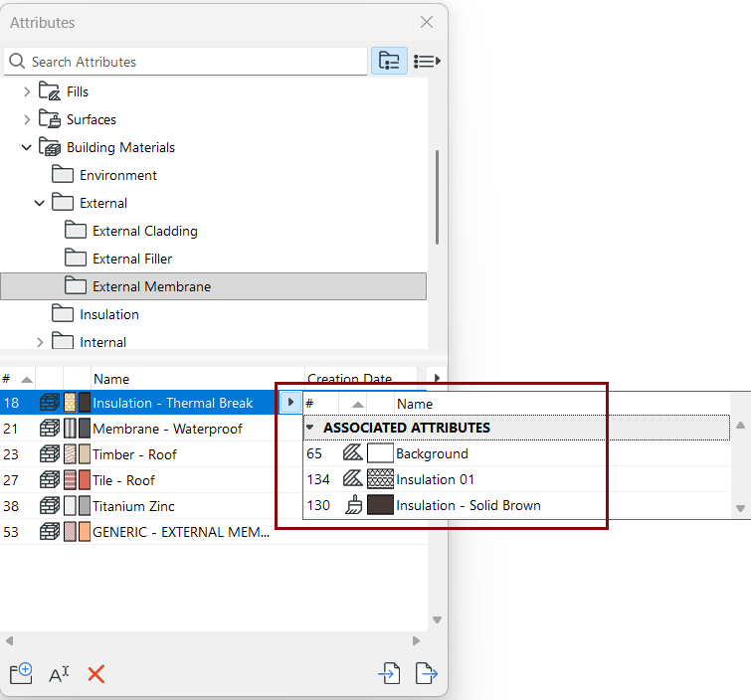751x700 pixels.
Task: Open the External Filler folder
Action: (132, 259)
